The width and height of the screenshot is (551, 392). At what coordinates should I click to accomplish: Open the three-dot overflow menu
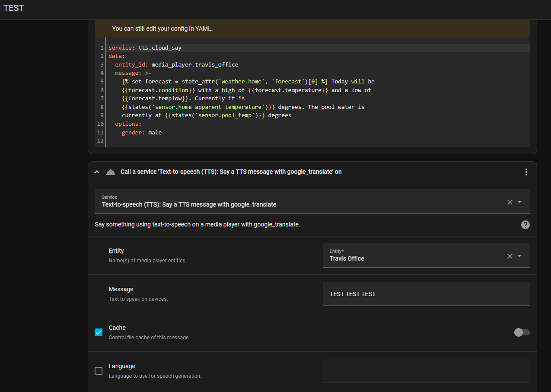pos(526,172)
